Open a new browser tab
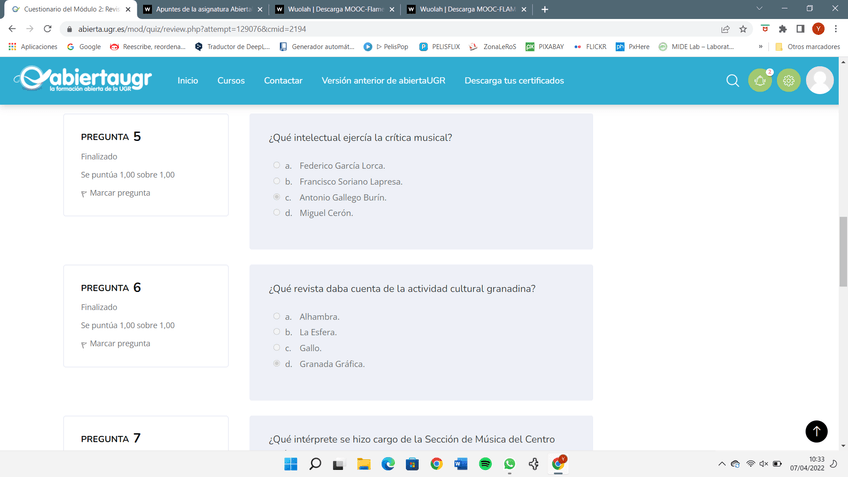 coord(545,9)
